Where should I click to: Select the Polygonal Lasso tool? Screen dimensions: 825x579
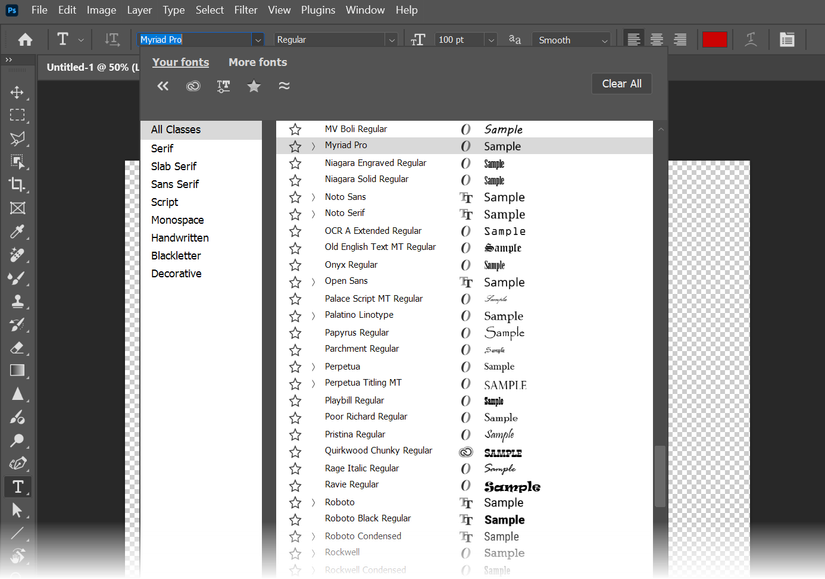[17, 138]
